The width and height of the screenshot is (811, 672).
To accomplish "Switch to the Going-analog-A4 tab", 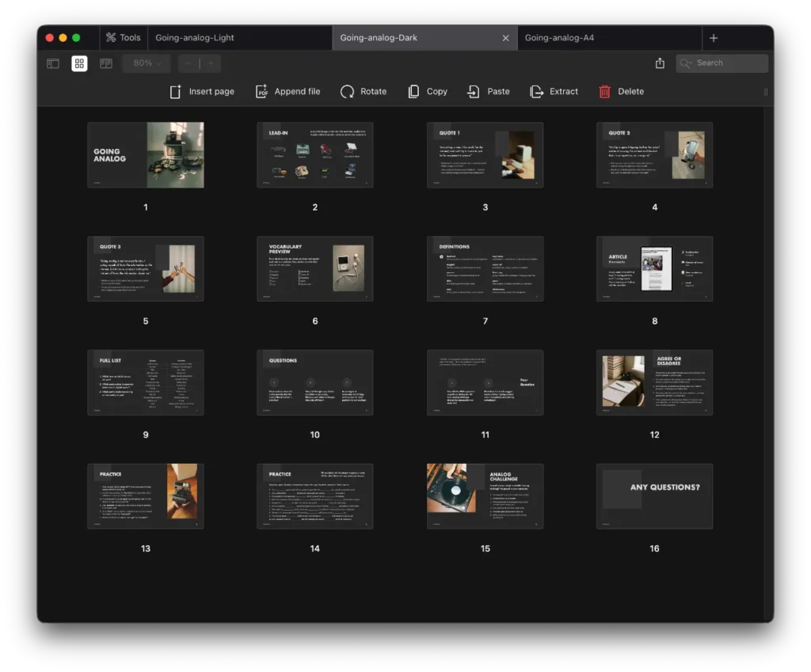I will pyautogui.click(x=559, y=37).
